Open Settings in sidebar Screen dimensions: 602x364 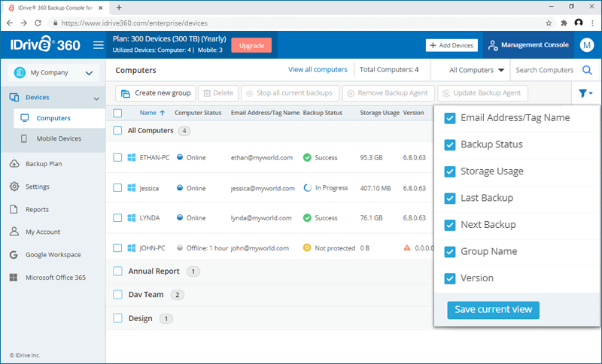pos(37,187)
